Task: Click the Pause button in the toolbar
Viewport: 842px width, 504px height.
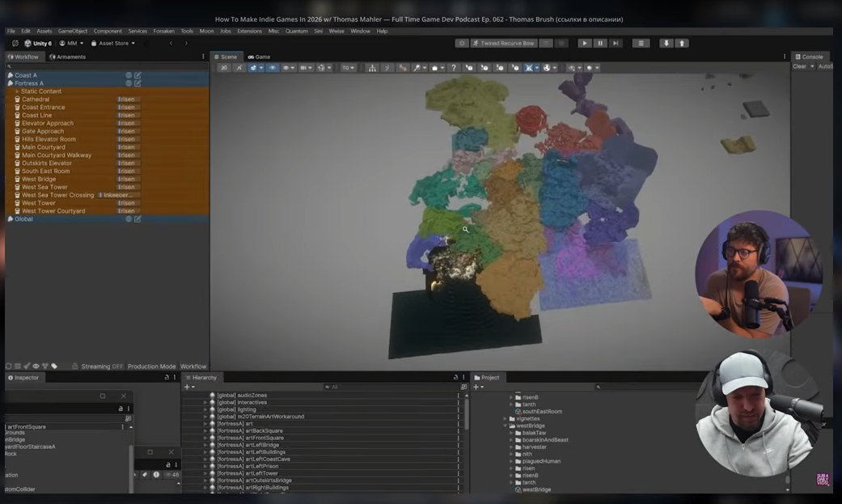Action: point(600,43)
